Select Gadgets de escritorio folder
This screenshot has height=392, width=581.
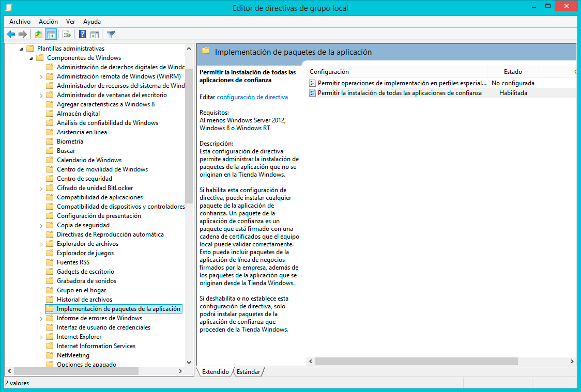pos(85,272)
